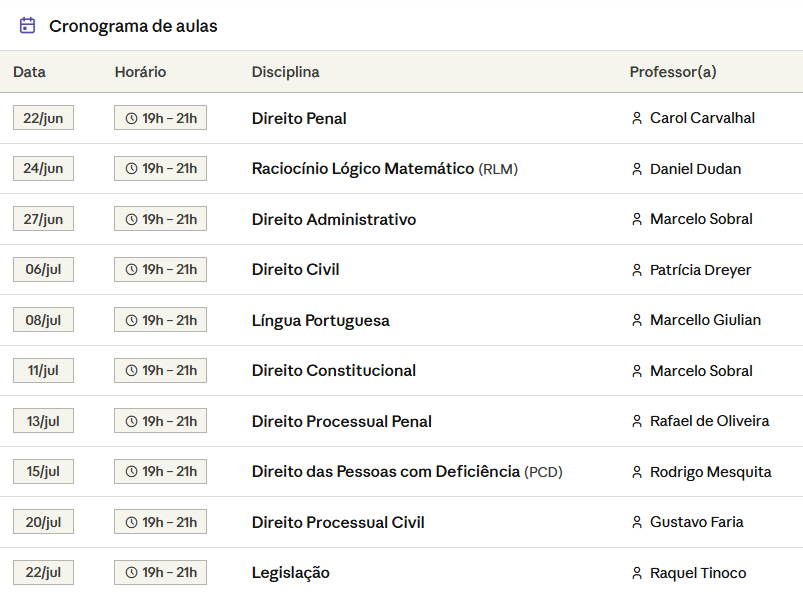Click the Horário column header
This screenshot has width=803, height=597.
click(x=140, y=72)
